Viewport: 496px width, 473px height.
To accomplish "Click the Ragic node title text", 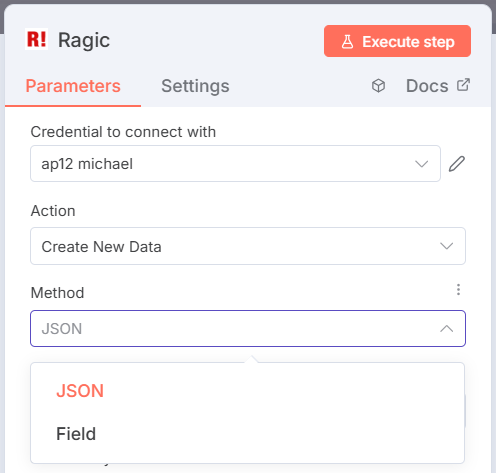I will [x=84, y=40].
